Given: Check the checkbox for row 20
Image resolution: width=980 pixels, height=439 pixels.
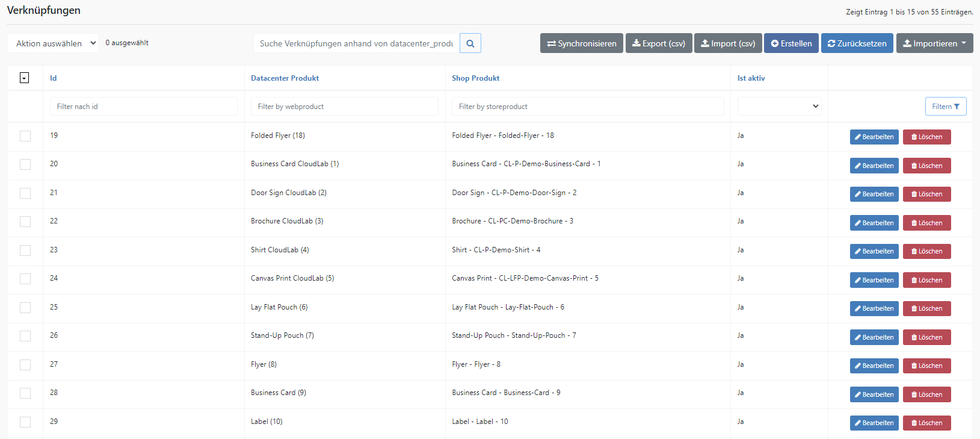Looking at the screenshot, I should pyautogui.click(x=25, y=164).
